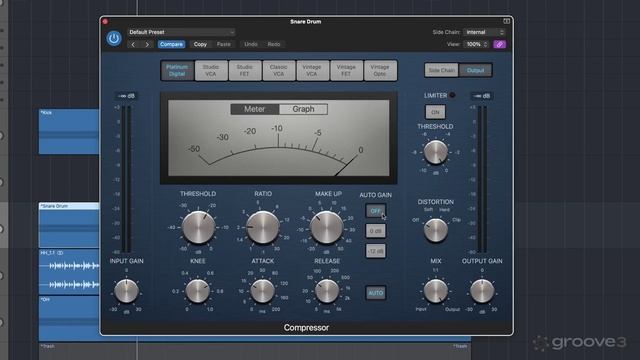
Task: Click the purple link icon
Action: tap(499, 44)
